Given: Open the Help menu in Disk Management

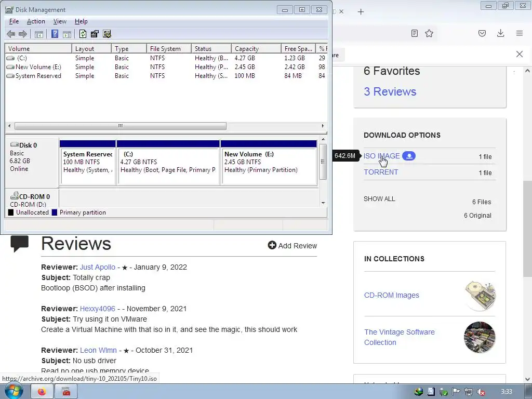Looking at the screenshot, I should click(81, 21).
